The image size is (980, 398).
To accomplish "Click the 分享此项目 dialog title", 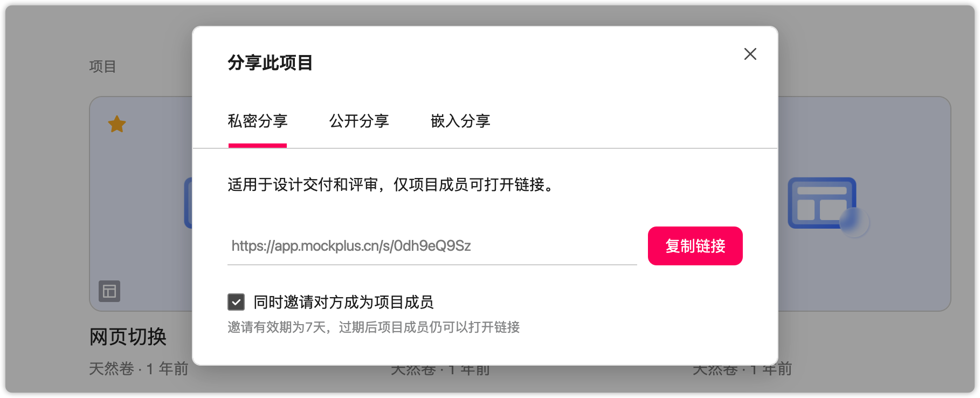I will tap(270, 63).
